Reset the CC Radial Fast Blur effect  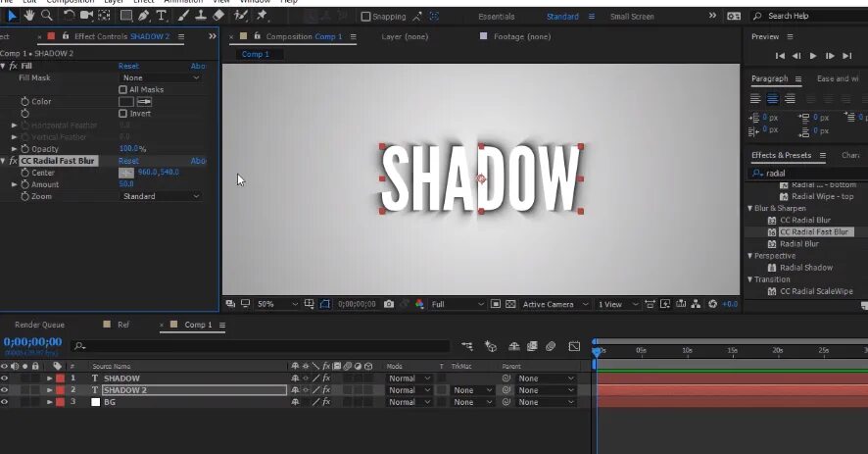click(128, 161)
